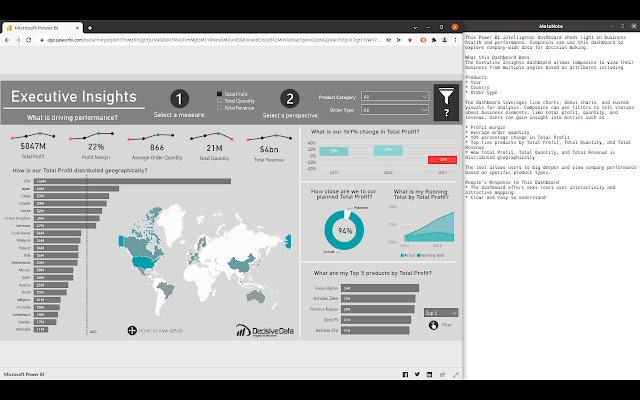Image resolution: width=640 pixels, height=400 pixels.
Task: Open a new browser tab
Action: tap(90, 28)
